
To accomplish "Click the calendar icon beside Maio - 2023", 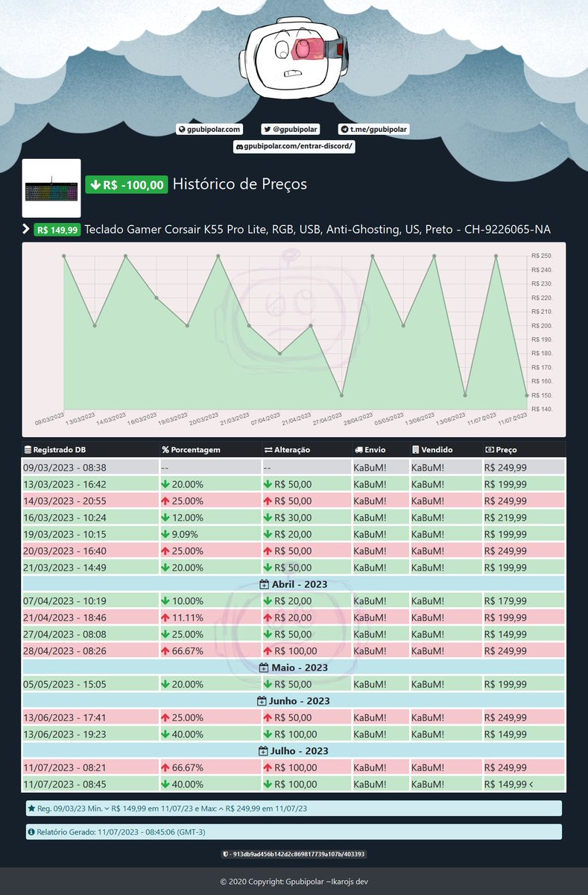I will (264, 668).
